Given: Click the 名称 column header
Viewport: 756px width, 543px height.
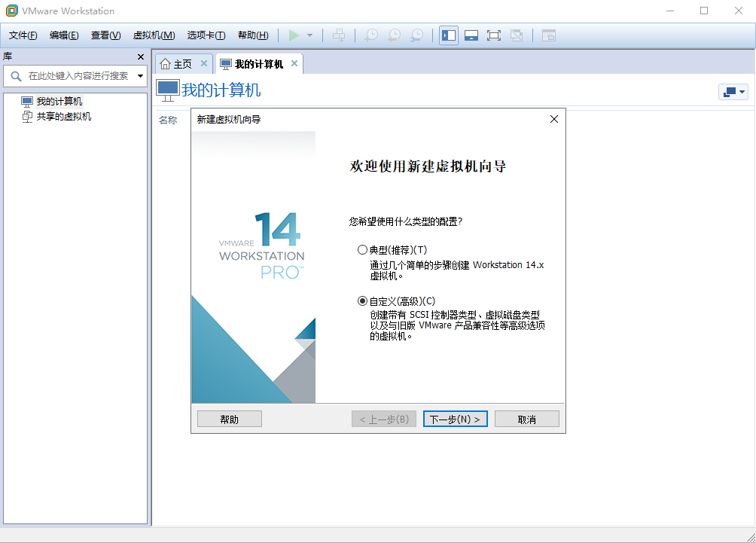Looking at the screenshot, I should (168, 120).
